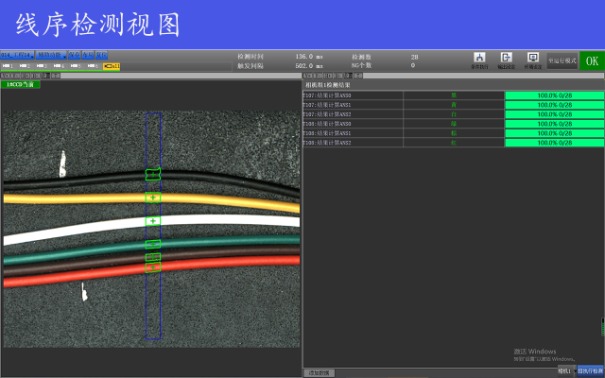Select the inspection marker on the red wire
This screenshot has width=605, height=378.
(x=153, y=267)
